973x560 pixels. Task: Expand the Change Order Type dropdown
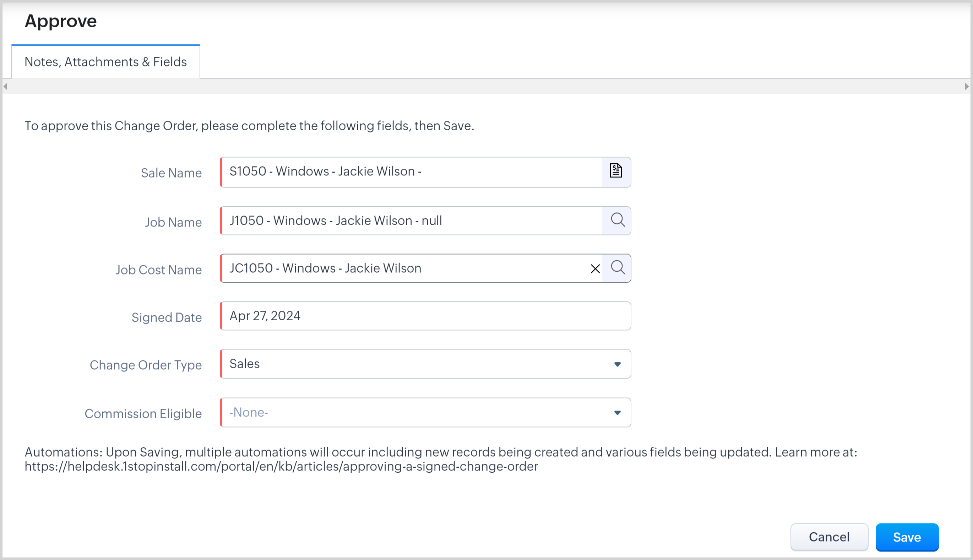click(x=617, y=364)
